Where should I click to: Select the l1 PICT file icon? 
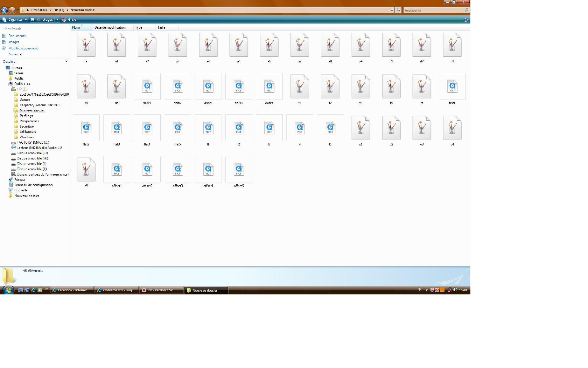(208, 128)
